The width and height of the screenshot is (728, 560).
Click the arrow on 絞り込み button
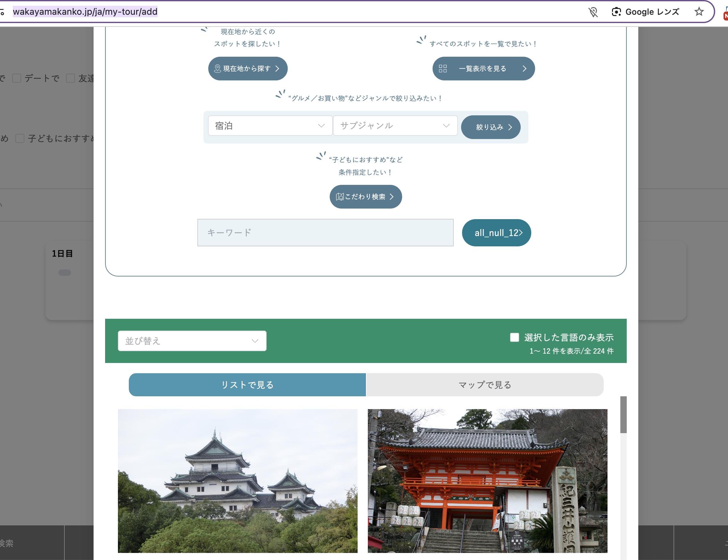pyautogui.click(x=510, y=127)
